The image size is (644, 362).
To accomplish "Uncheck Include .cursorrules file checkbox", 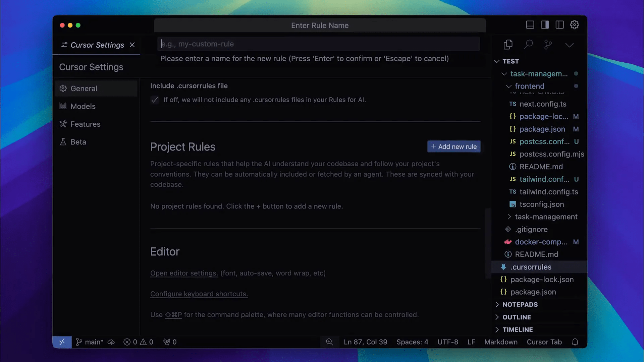I will tap(155, 100).
